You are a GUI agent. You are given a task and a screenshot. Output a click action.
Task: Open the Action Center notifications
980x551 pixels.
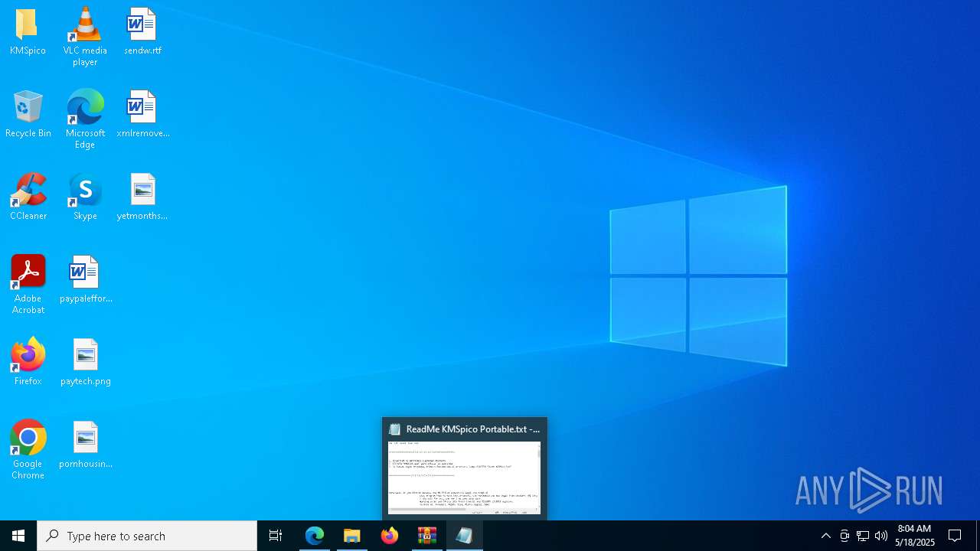pyautogui.click(x=955, y=536)
